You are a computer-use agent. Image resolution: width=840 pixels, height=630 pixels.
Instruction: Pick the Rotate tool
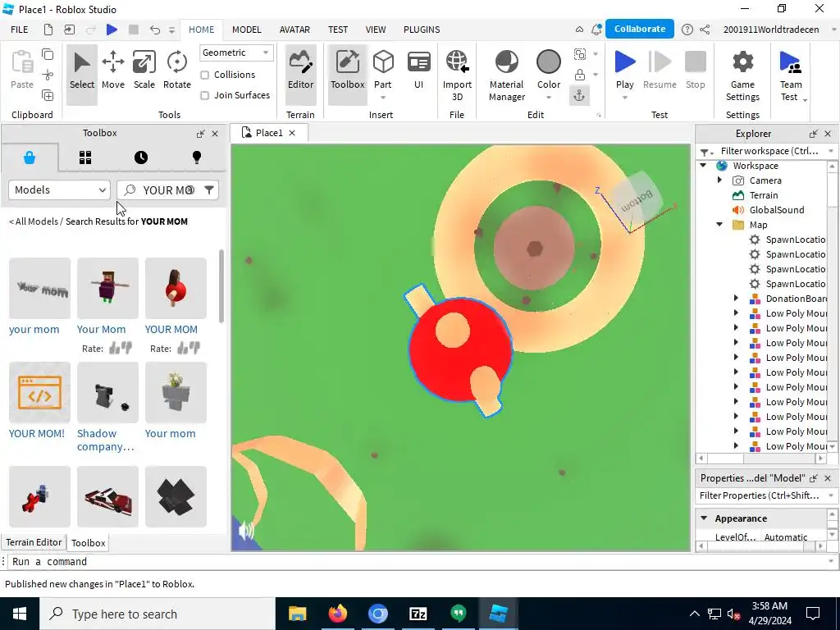pyautogui.click(x=177, y=71)
